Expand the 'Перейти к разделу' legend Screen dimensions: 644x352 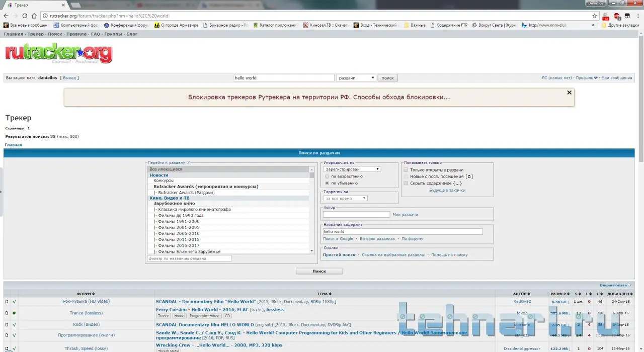point(169,162)
